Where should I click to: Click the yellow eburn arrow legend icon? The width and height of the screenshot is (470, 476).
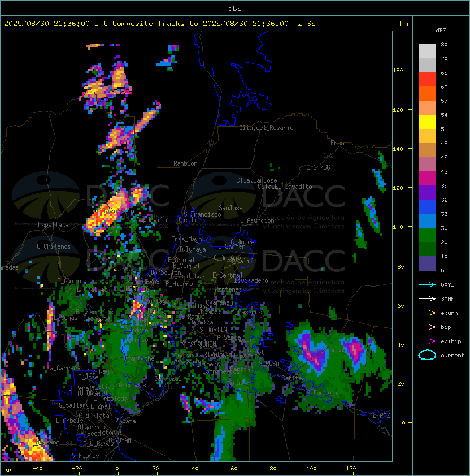coord(427,313)
